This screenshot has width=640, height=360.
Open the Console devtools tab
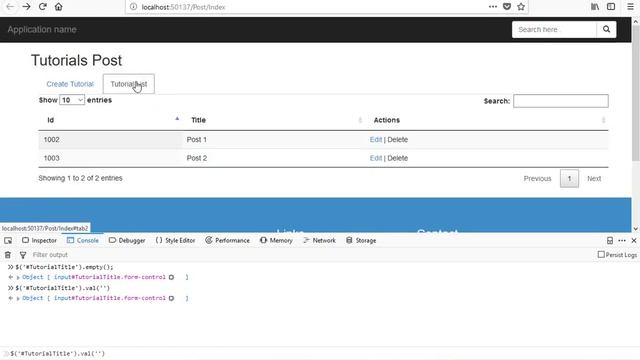pos(83,240)
